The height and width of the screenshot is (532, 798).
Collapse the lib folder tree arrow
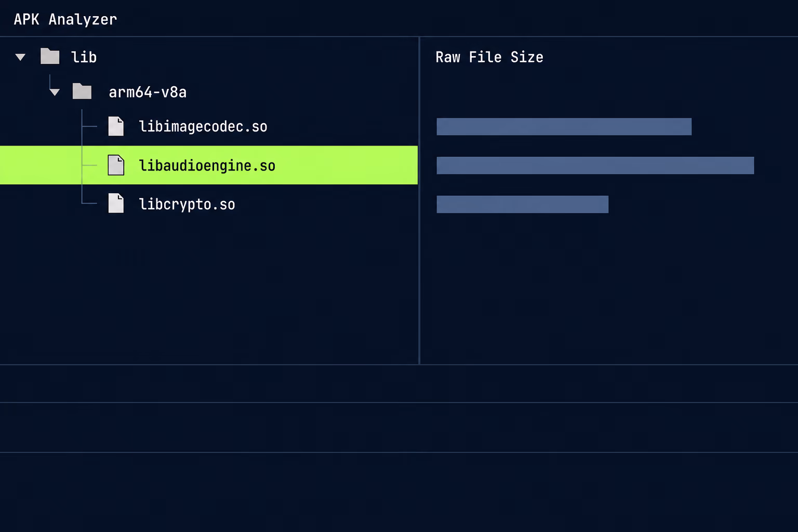coord(20,57)
